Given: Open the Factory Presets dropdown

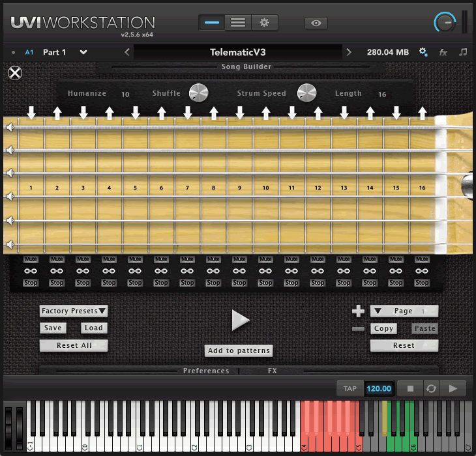Looking at the screenshot, I should (74, 311).
